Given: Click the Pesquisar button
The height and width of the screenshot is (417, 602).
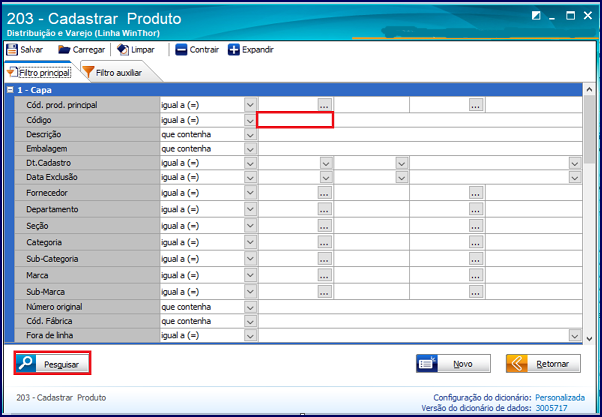Looking at the screenshot, I should tap(53, 363).
